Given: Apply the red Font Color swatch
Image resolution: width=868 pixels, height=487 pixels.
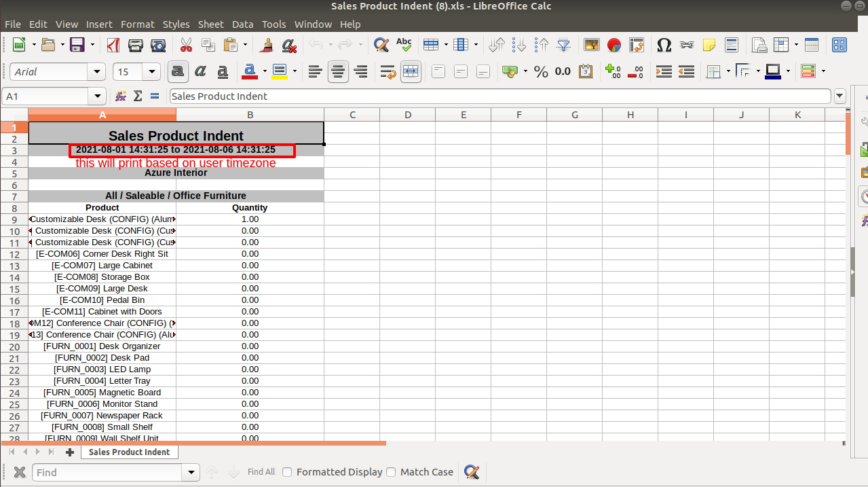Looking at the screenshot, I should coord(250,71).
